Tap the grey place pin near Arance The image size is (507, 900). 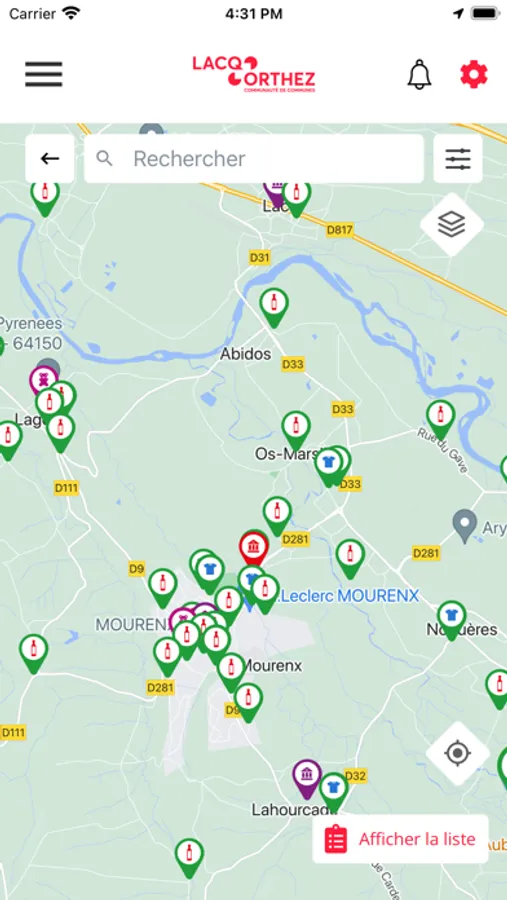coord(465,525)
